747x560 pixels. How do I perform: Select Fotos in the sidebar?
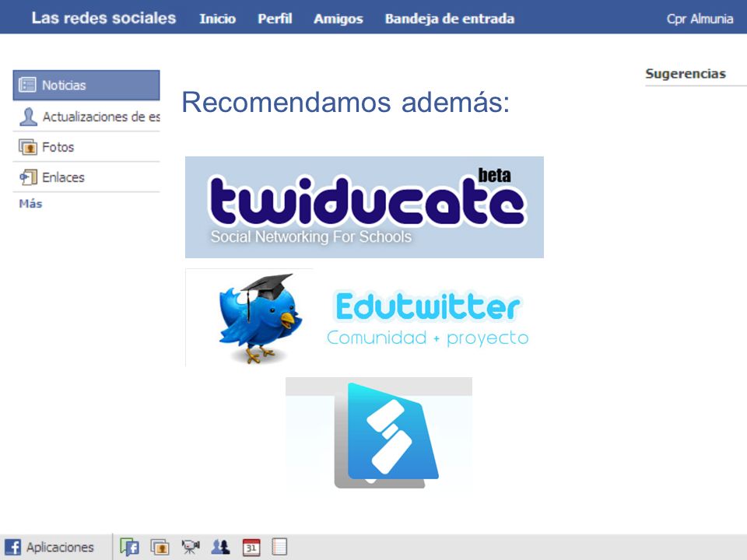point(86,147)
